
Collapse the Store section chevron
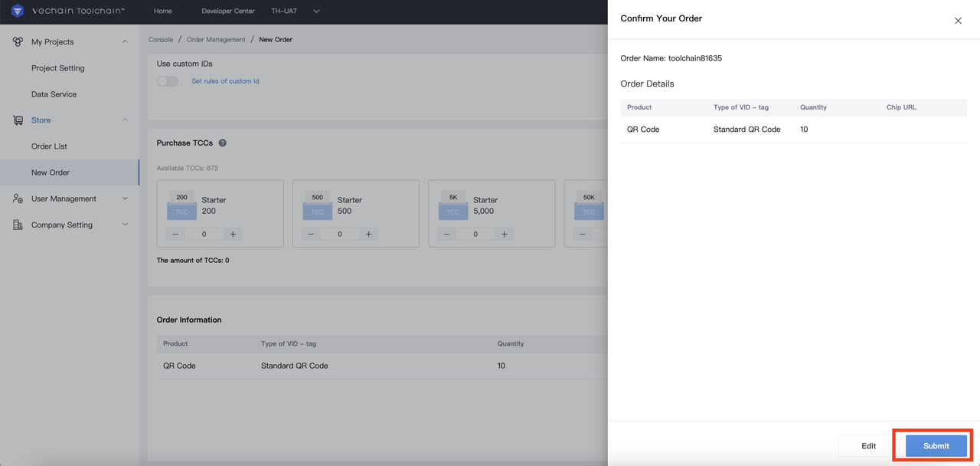pyautogui.click(x=125, y=120)
